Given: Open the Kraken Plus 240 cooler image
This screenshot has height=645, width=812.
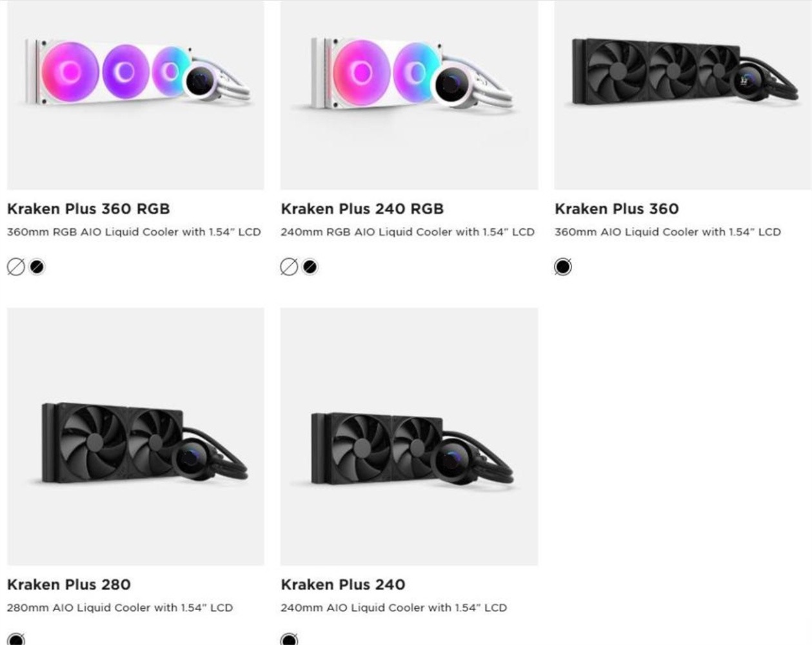Looking at the screenshot, I should [409, 437].
